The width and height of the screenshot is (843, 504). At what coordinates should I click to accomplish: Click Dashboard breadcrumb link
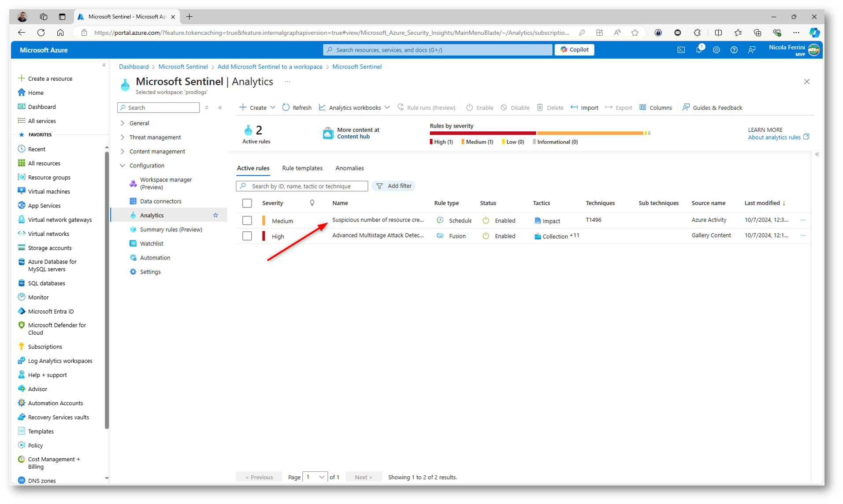[x=134, y=67]
